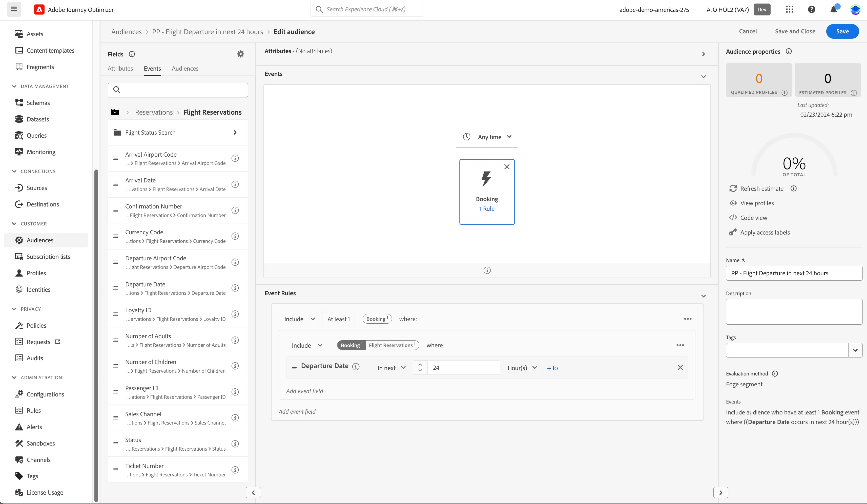
Task: Show info for Arrival Airport Code field
Action: click(235, 158)
